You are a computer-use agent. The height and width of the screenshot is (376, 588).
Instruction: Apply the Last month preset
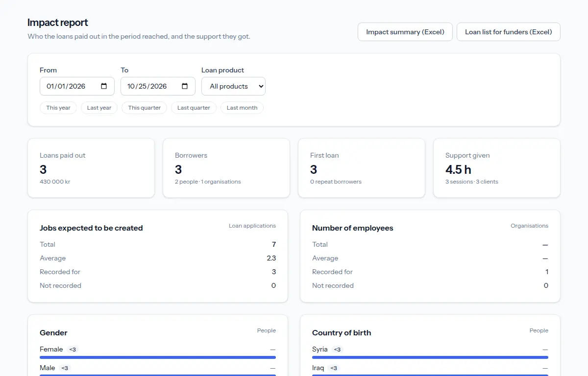pyautogui.click(x=242, y=108)
